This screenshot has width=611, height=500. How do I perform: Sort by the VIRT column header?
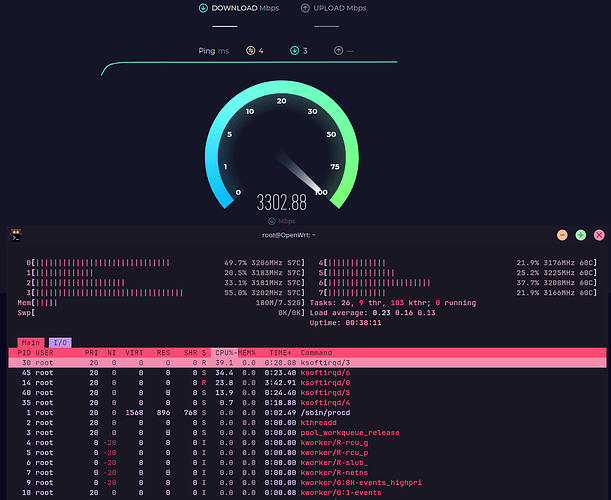[134, 353]
